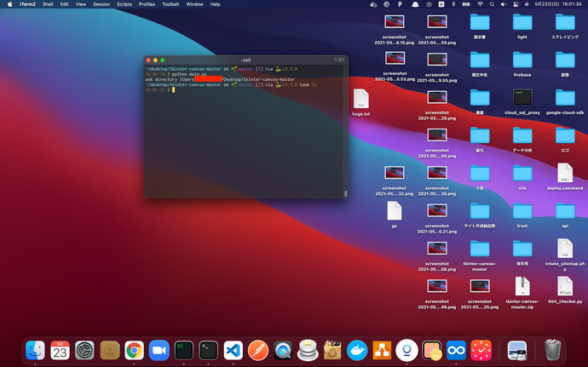
Task: Open the Edit menu
Action: 64,4
